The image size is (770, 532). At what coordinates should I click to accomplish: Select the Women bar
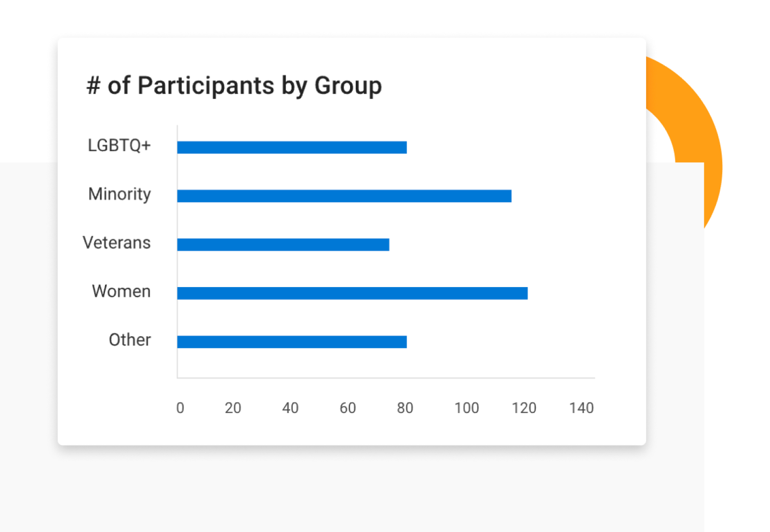pyautogui.click(x=352, y=293)
